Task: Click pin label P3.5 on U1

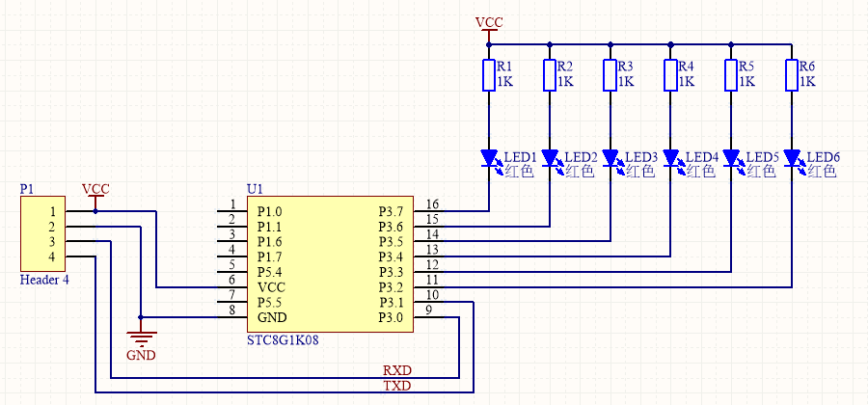Action: (391, 242)
